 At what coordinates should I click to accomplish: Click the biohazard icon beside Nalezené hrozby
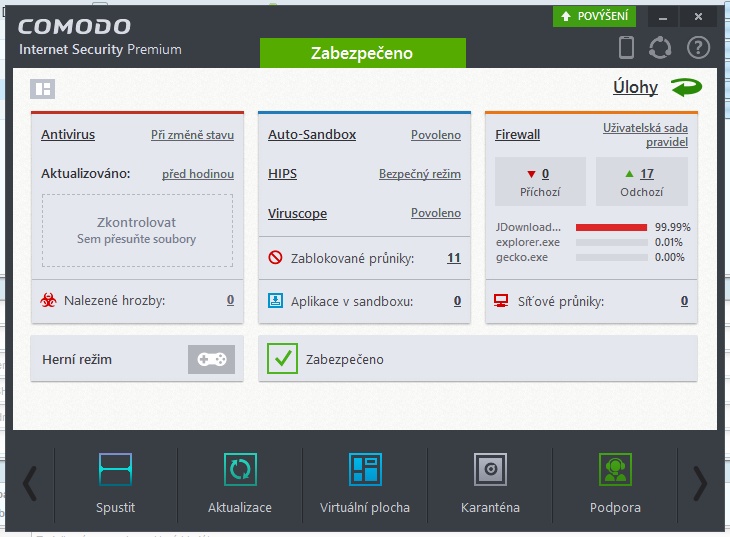[48, 300]
